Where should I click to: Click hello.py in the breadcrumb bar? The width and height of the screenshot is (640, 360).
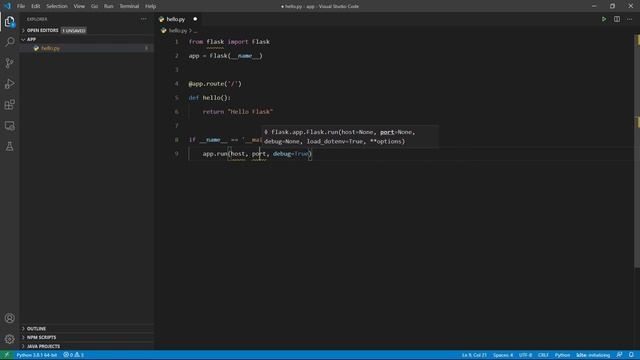point(178,31)
